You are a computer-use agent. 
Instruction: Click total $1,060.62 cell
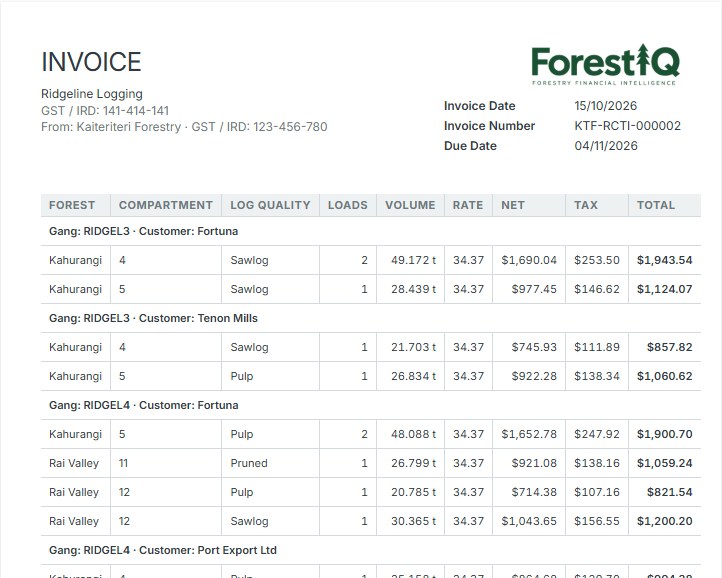664,376
